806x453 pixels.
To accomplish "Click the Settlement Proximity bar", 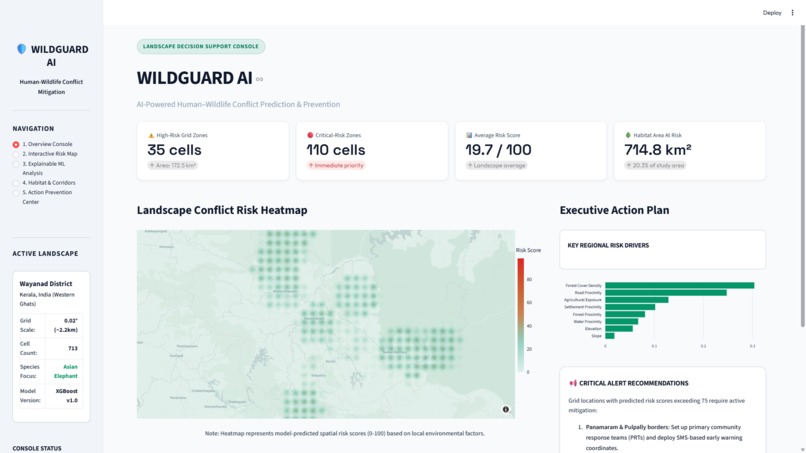I will point(630,307).
